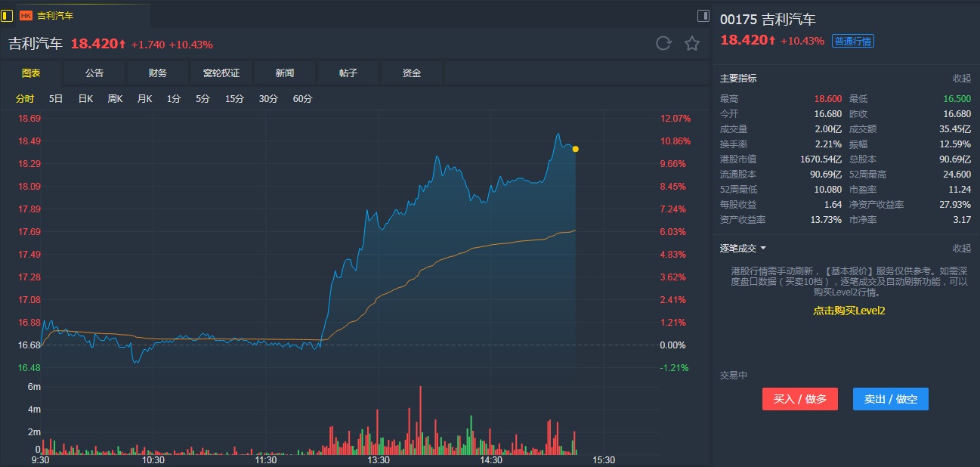This screenshot has width=980, height=467.
Task: Click the refresh quote icon
Action: (x=663, y=44)
